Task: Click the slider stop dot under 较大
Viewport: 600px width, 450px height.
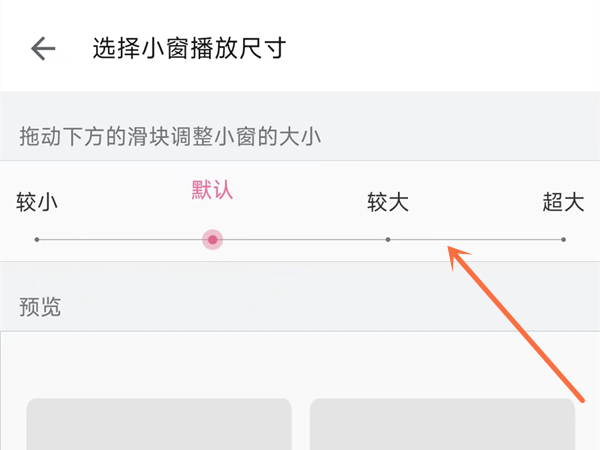Action: pos(388,240)
